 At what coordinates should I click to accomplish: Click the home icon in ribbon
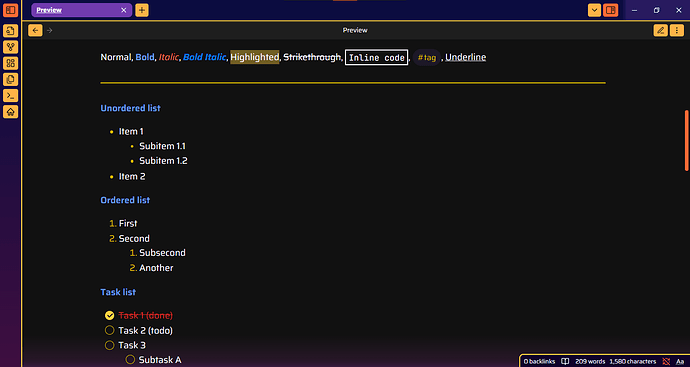[11, 112]
